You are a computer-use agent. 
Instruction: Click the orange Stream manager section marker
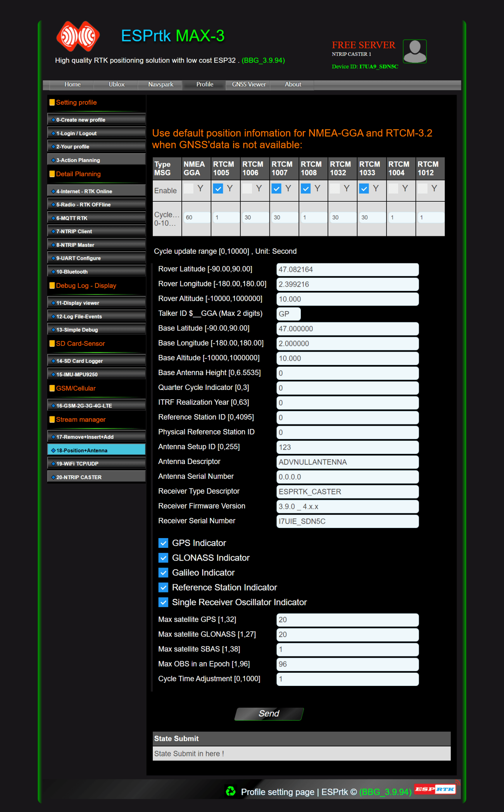click(x=52, y=419)
